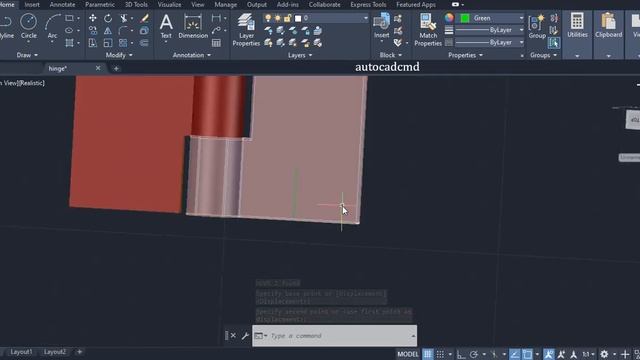This screenshot has width=640, height=360.
Task: Toggle polar tracking in status bar
Action: 474,354
